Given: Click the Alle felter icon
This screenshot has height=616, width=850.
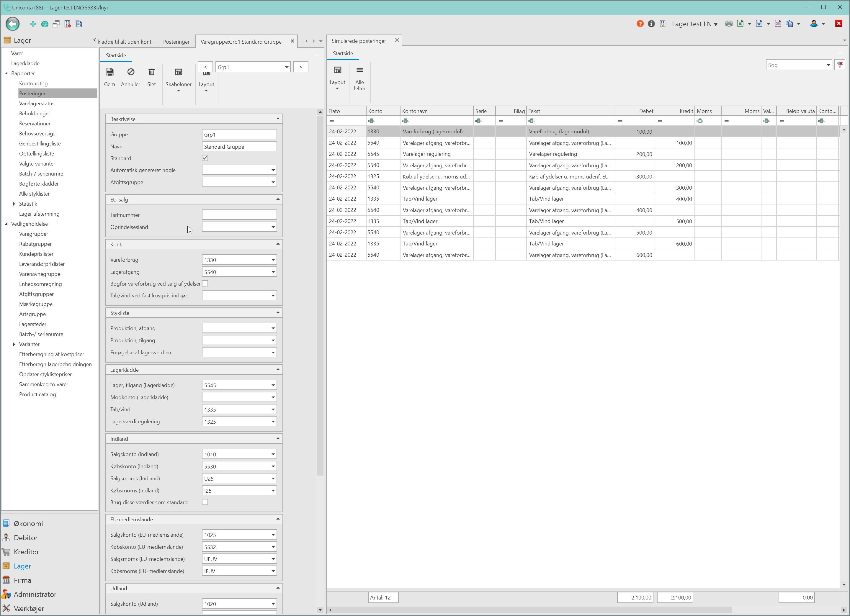Looking at the screenshot, I should [x=359, y=70].
